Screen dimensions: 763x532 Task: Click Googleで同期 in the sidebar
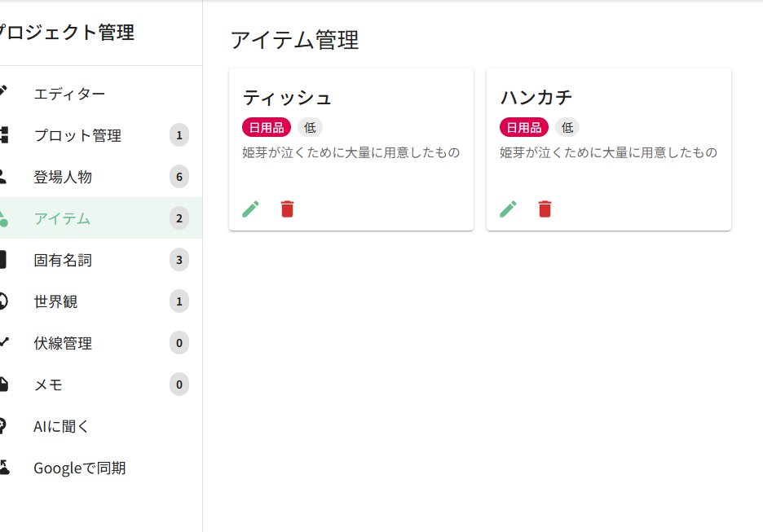pos(79,468)
